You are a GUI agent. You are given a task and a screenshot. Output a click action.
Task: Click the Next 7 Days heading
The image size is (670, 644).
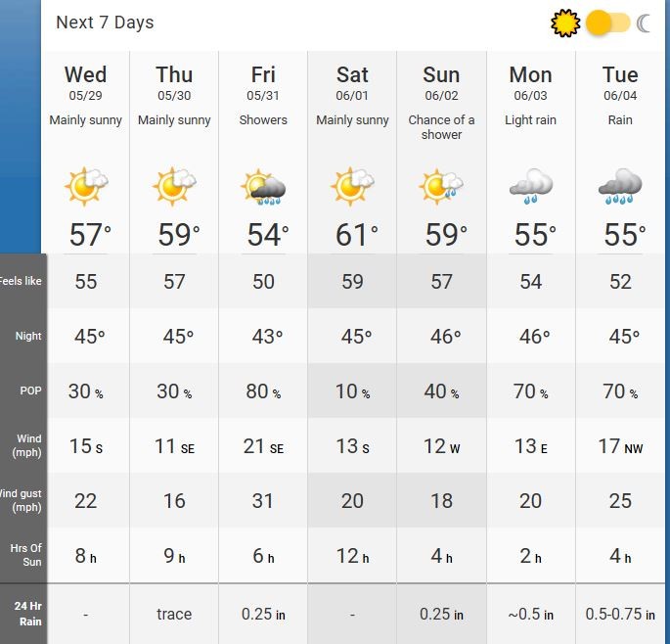(x=105, y=23)
